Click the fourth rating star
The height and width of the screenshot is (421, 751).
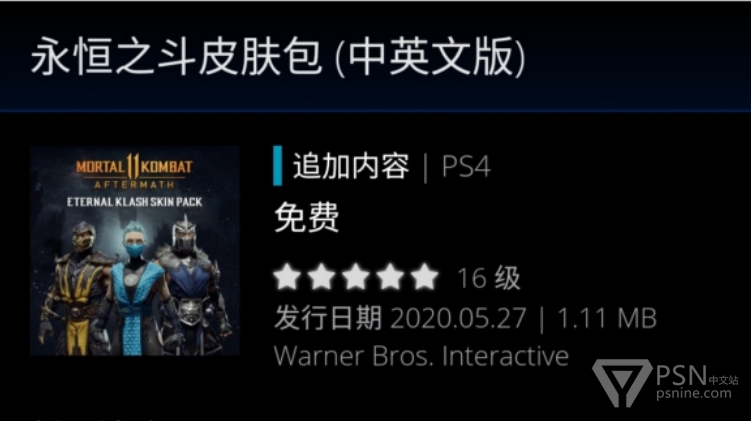click(390, 276)
